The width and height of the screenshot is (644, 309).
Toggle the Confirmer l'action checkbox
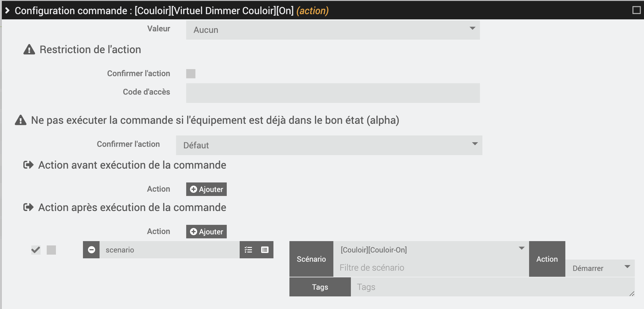(191, 74)
